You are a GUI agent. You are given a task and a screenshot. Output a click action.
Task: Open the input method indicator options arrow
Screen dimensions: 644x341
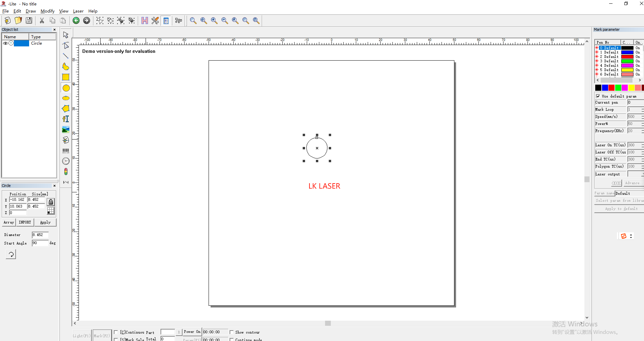tap(631, 236)
